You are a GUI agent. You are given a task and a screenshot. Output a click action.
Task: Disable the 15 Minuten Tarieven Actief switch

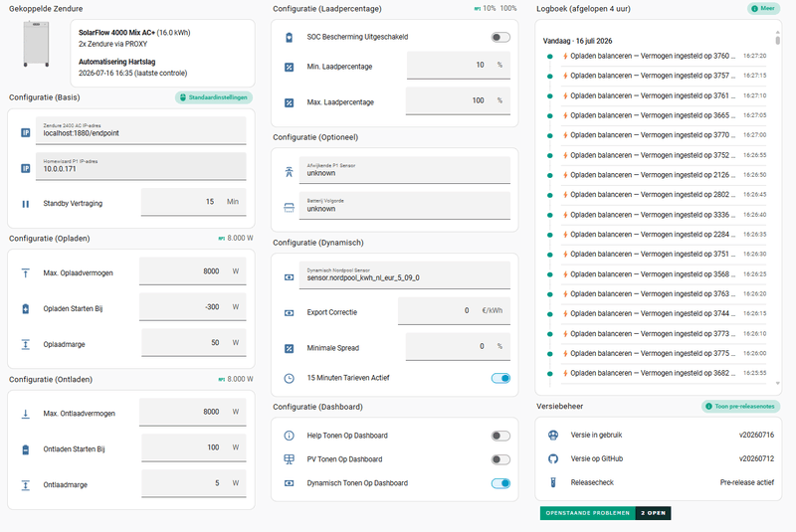click(500, 378)
